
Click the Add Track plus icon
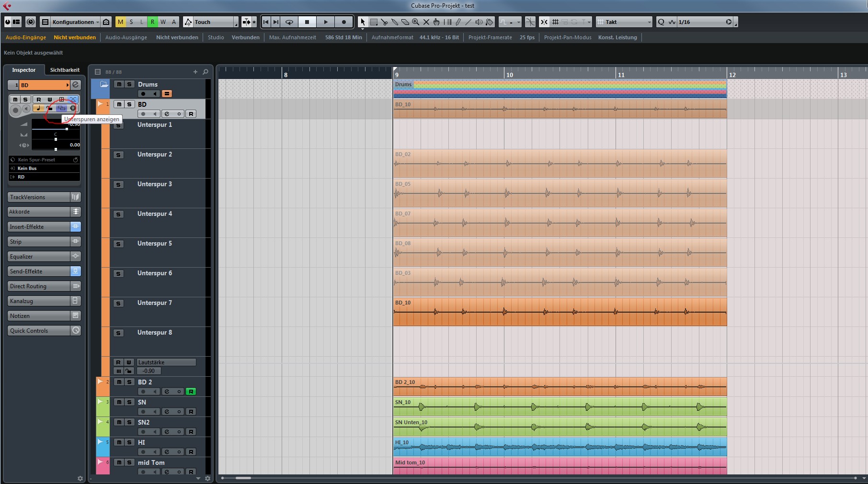point(195,72)
